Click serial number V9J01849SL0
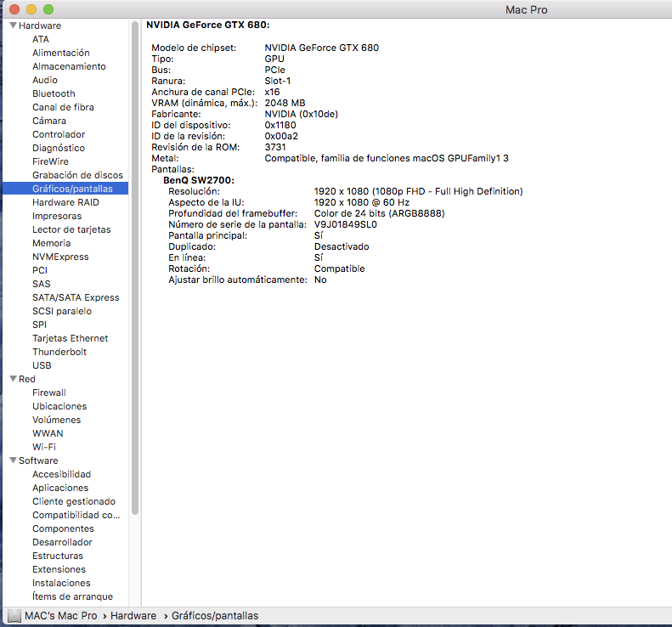Image resolution: width=672 pixels, height=627 pixels. tap(346, 224)
